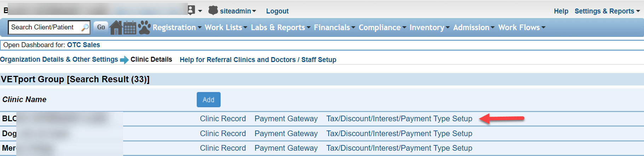The width and height of the screenshot is (644, 156).
Task: Click the Add clinic button
Action: tap(208, 100)
